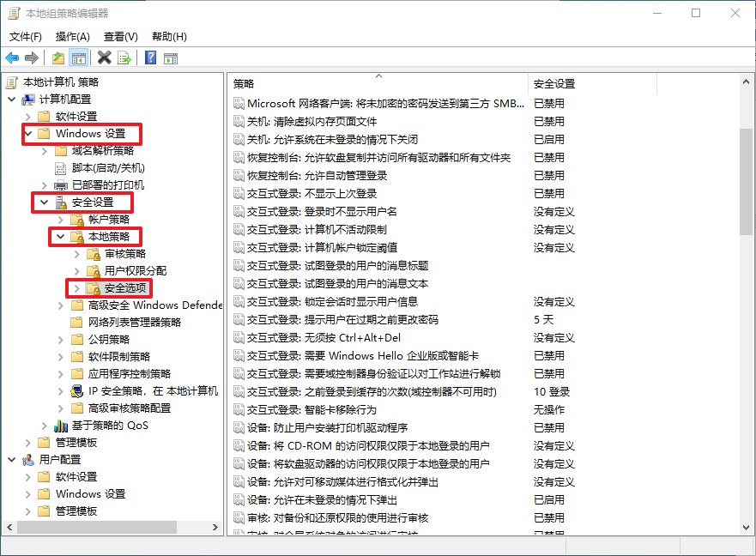Viewport: 756px width, 556px height.
Task: Toggle the show/hide console tree icon
Action: tap(79, 57)
